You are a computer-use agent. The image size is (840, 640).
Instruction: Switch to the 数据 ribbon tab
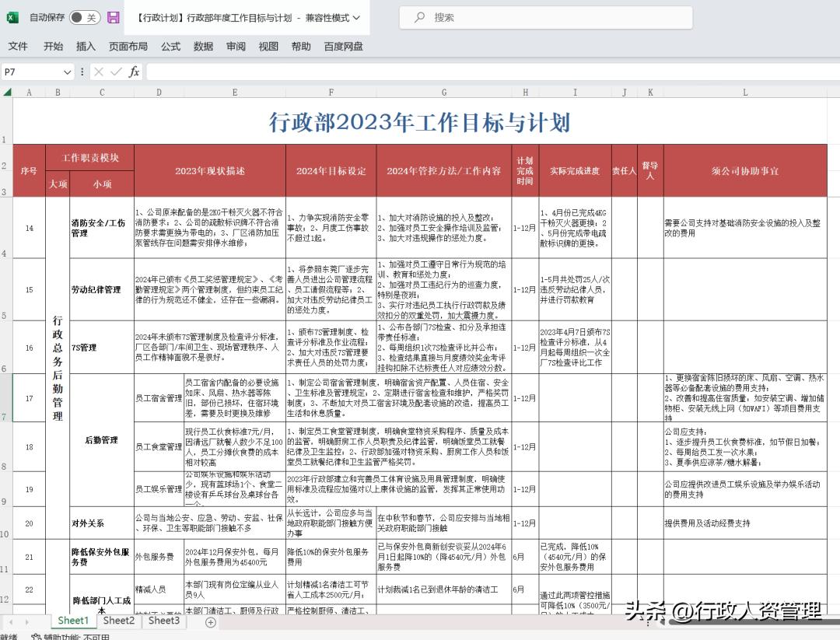(202, 46)
